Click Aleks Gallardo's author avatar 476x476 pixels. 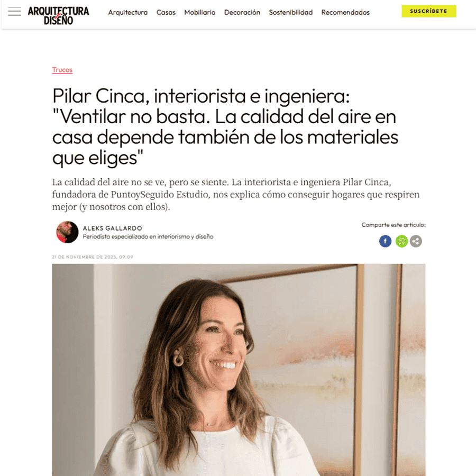[x=67, y=232]
